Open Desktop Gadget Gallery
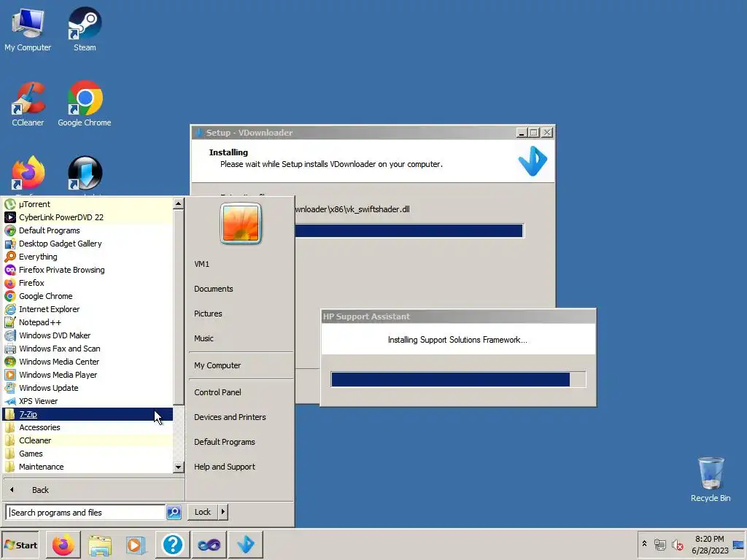This screenshot has width=747, height=560. (x=88, y=244)
